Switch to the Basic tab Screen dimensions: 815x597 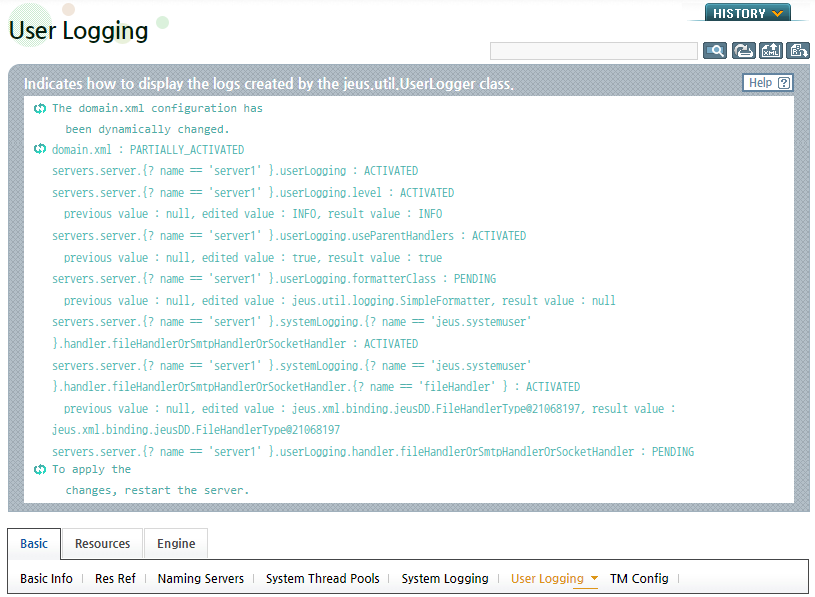[34, 543]
